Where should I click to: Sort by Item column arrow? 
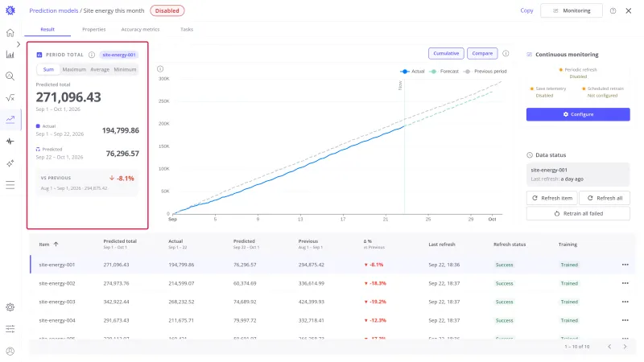click(56, 245)
